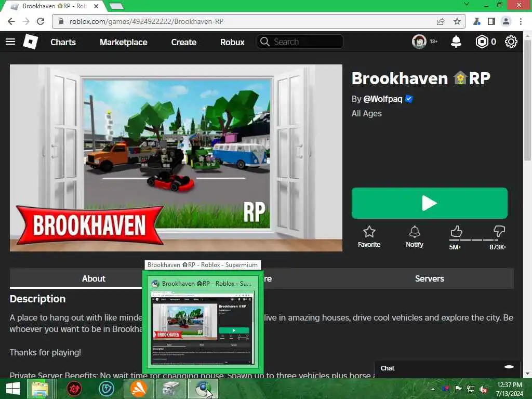The height and width of the screenshot is (399, 532).
Task: Open File Explorer from the taskbar
Action: [x=39, y=389]
